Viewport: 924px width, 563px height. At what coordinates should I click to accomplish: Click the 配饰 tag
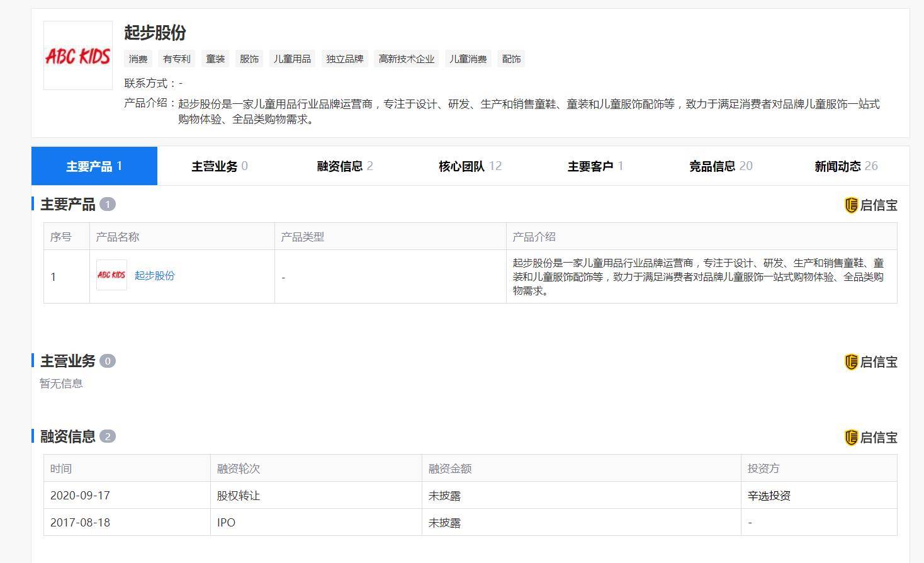(511, 59)
